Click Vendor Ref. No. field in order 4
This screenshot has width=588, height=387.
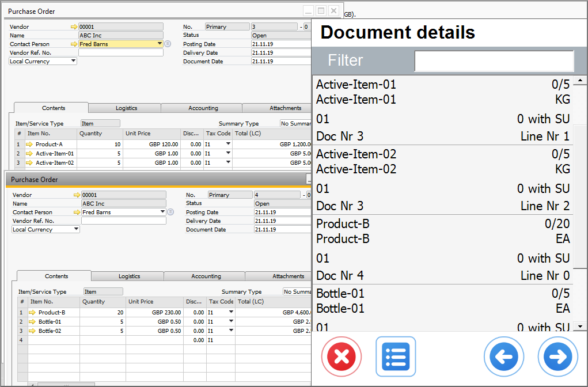click(123, 221)
